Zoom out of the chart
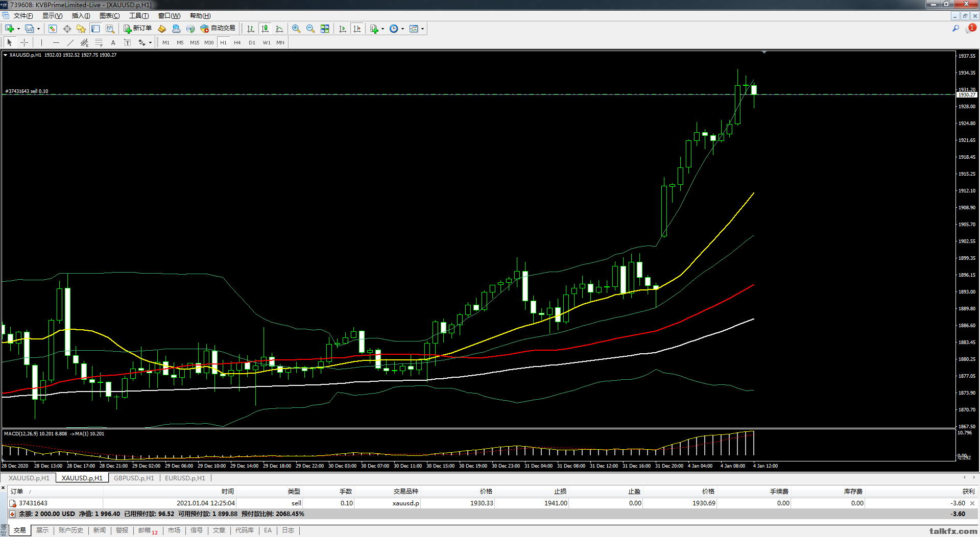The height and width of the screenshot is (537, 980). click(310, 29)
